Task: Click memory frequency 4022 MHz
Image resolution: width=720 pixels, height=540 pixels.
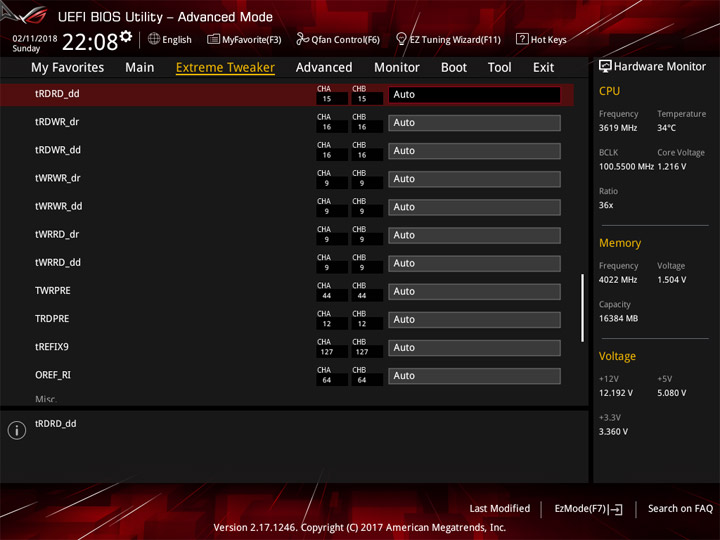Action: tap(618, 280)
